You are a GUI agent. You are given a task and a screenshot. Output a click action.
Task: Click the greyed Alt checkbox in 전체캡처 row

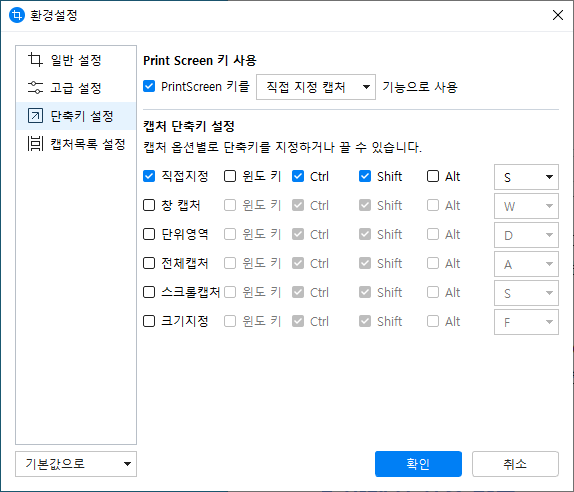(433, 263)
